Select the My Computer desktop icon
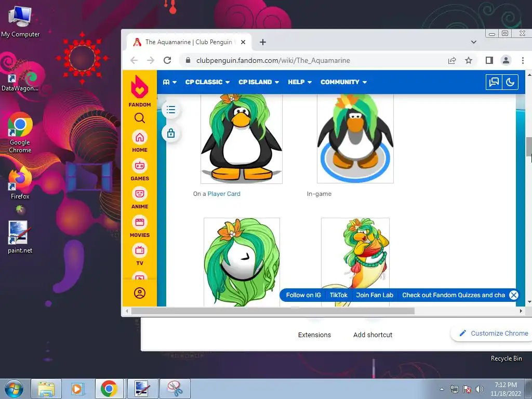Screen dimensions: 532x399 (x=20, y=22)
